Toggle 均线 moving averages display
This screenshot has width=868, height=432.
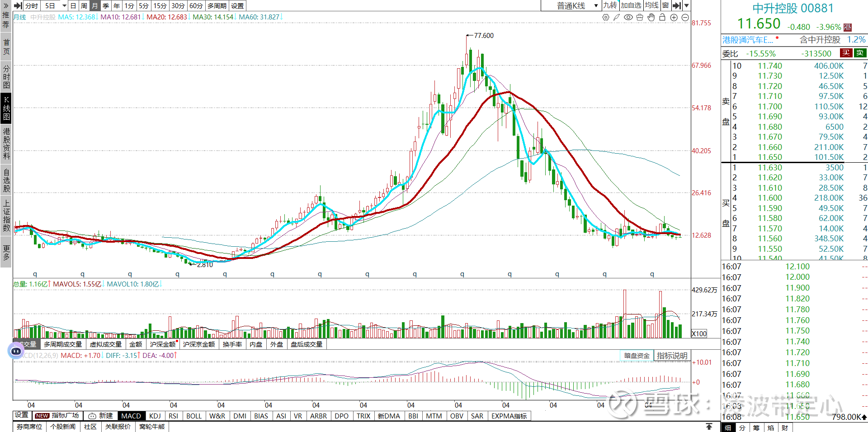point(652,5)
